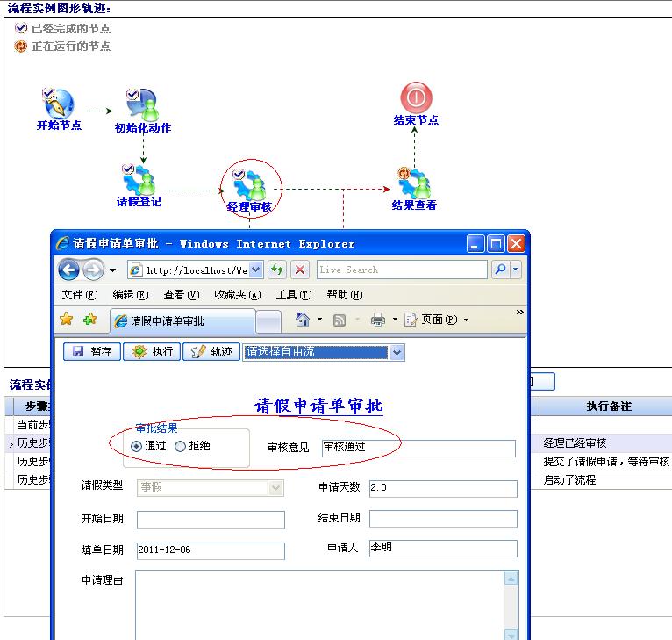
Task: Open address bar URL dropdown arrow
Action: [255, 270]
